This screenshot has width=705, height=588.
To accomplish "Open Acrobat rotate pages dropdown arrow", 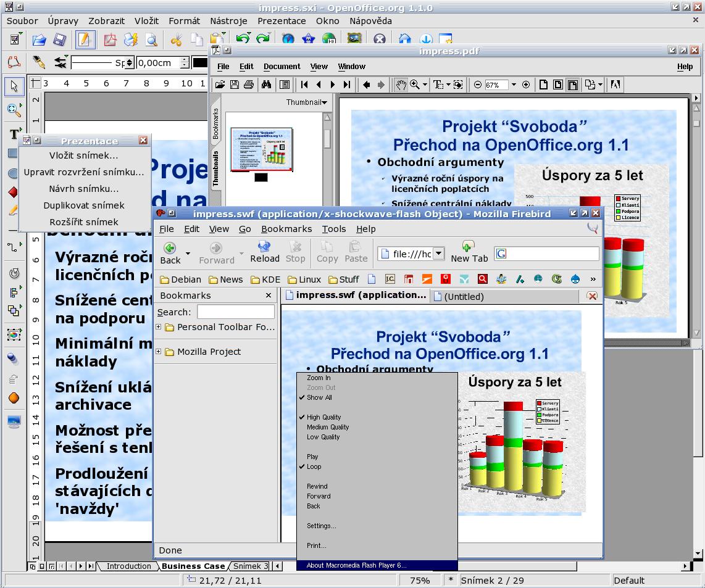I will click(600, 85).
